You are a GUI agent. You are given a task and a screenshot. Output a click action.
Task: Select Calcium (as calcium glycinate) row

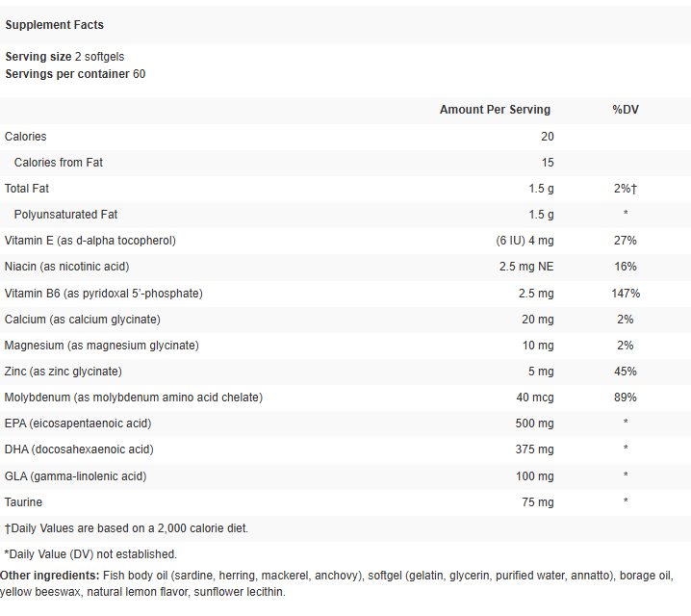click(x=83, y=319)
